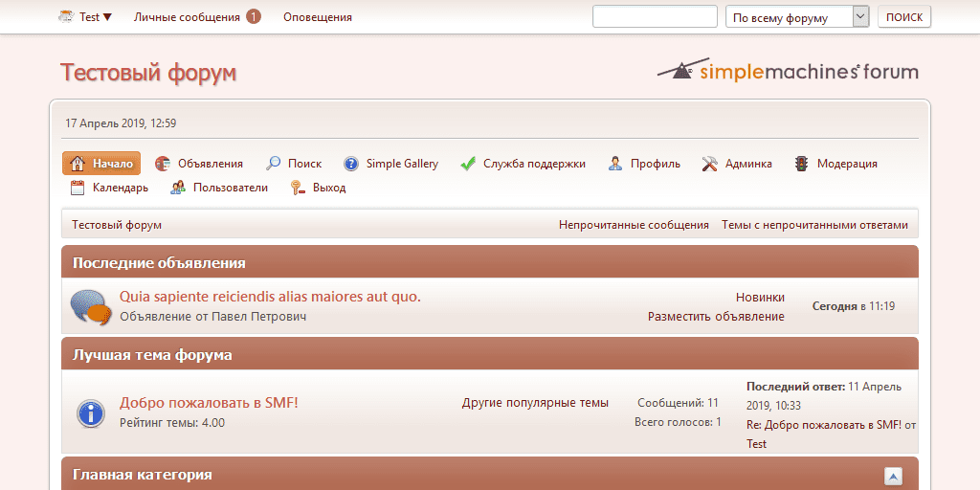Viewport: 980px width, 490px height.
Task: Collapse the Главная категория section
Action: [x=893, y=476]
